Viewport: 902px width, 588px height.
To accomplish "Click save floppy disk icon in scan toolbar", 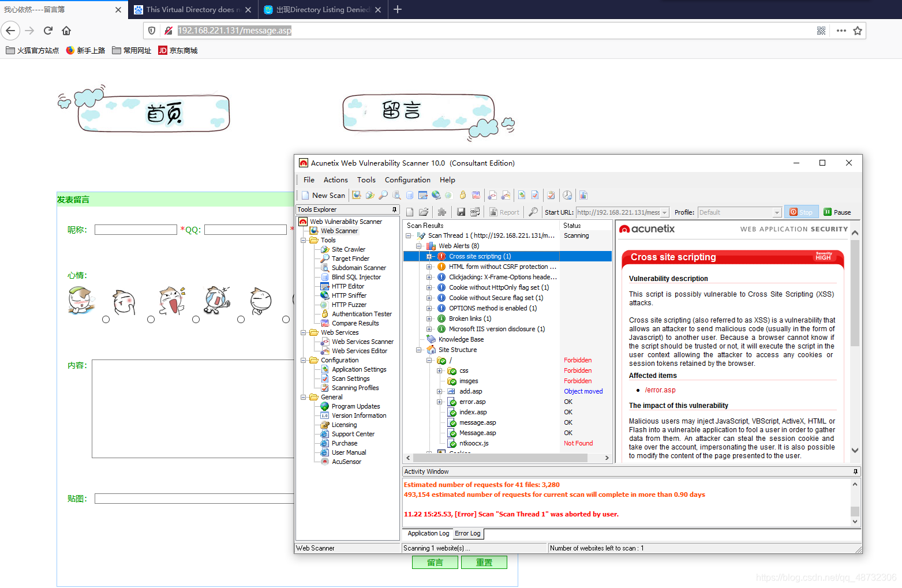I will coord(461,212).
